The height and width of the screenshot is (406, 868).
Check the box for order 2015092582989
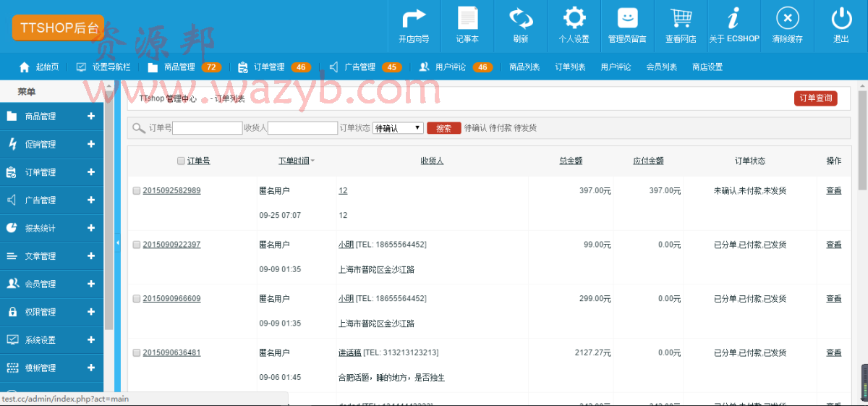pos(137,190)
